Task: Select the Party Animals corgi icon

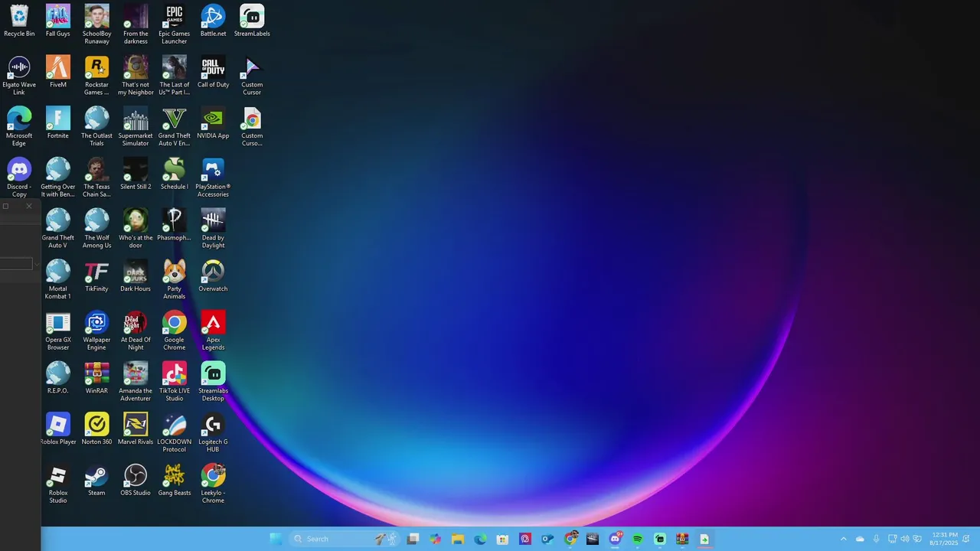Action: 174,279
